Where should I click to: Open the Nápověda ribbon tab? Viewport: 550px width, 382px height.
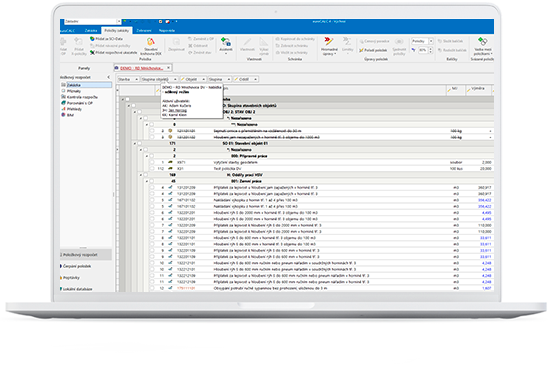pyautogui.click(x=167, y=31)
